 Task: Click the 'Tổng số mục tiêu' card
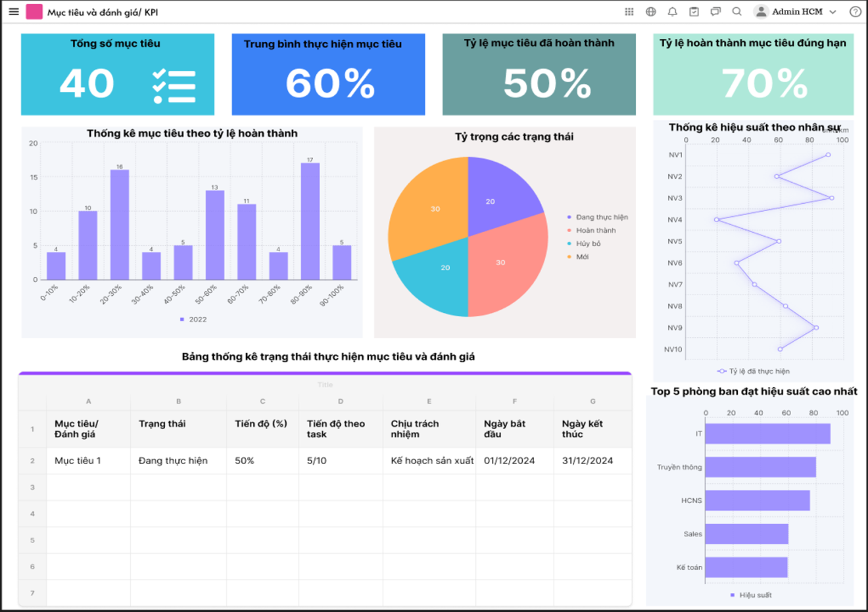[x=118, y=74]
